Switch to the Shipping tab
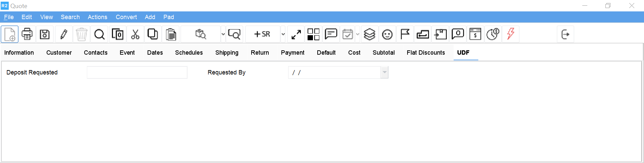The height and width of the screenshot is (163, 644). pyautogui.click(x=227, y=53)
